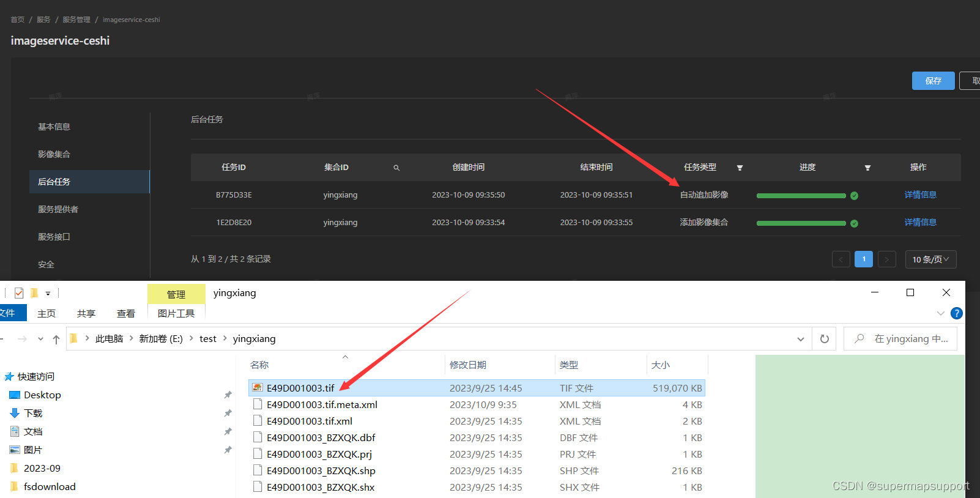Click the E49D001003.tif.meta.xml file icon

point(258,404)
